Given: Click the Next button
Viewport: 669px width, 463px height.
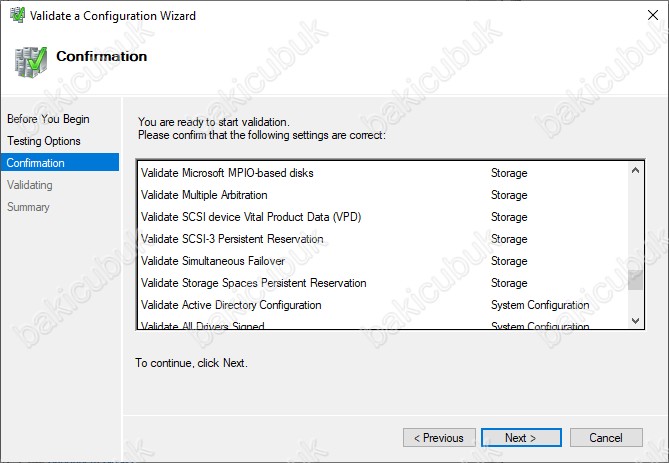Looking at the screenshot, I should (521, 438).
